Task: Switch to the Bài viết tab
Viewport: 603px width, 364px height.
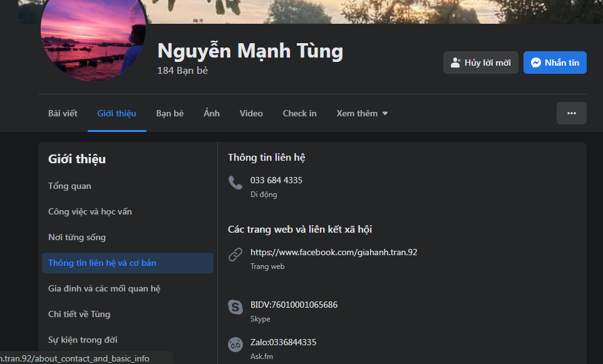Action: [63, 113]
